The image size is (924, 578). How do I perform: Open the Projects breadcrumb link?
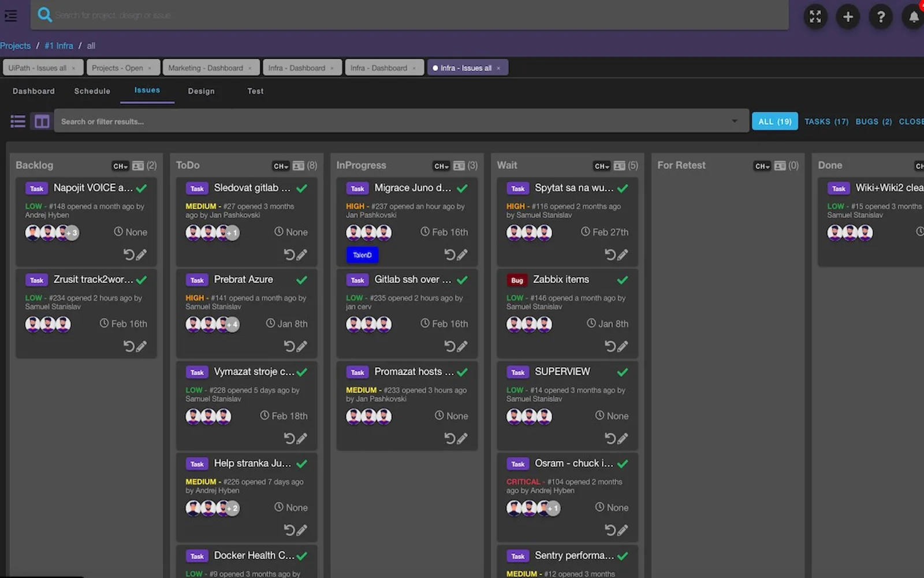15,46
